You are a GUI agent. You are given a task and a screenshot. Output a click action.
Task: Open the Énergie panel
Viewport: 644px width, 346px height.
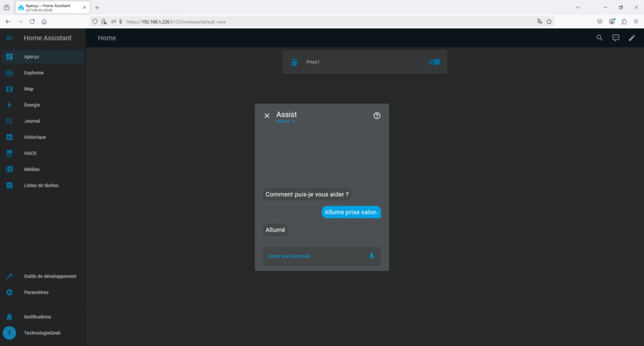(x=43, y=105)
